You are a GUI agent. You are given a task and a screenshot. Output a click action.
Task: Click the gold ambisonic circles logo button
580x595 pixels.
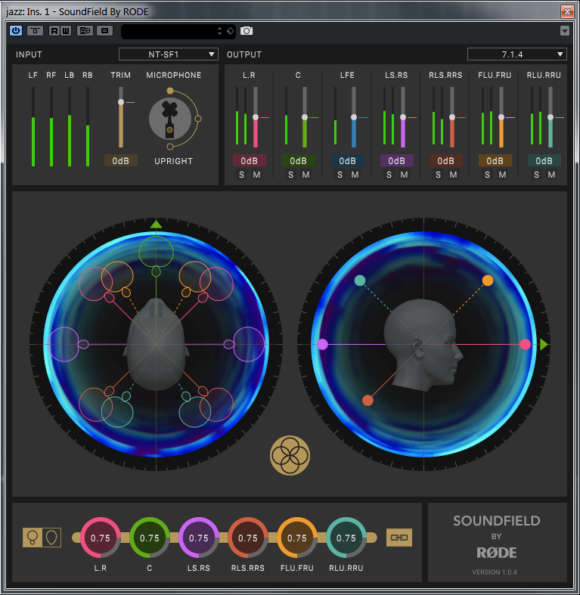click(x=290, y=455)
